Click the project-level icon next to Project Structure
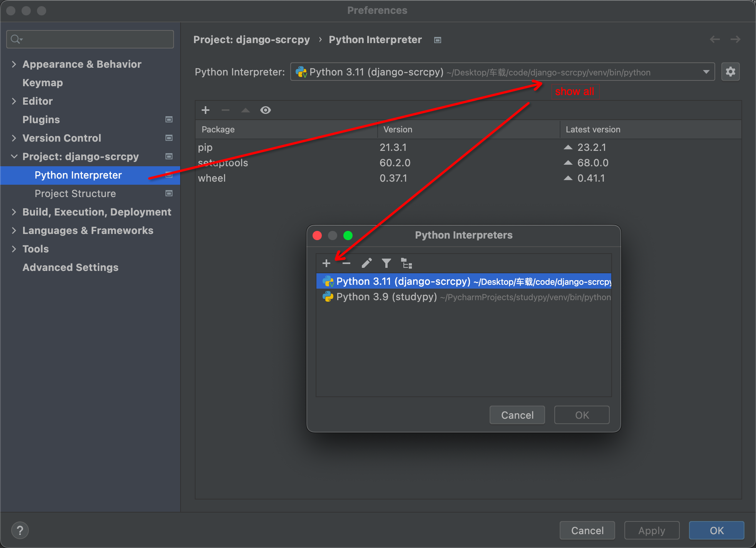756x548 pixels. coord(169,193)
